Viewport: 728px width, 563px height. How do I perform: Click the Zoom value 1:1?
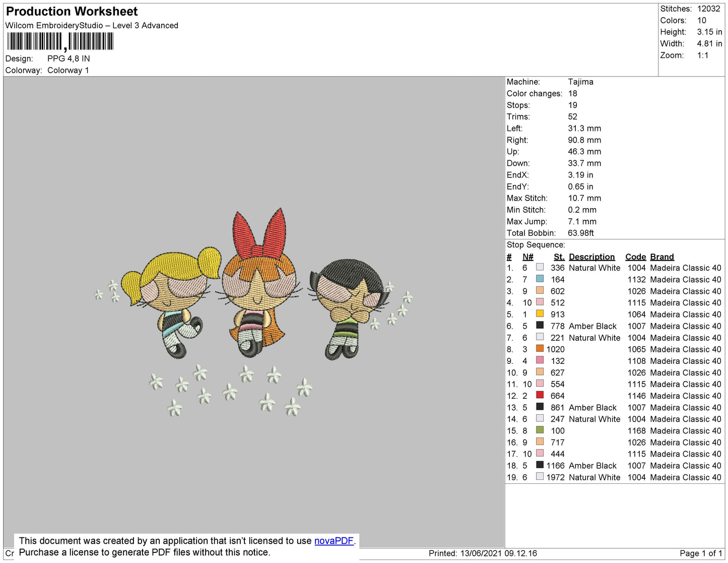tap(703, 55)
